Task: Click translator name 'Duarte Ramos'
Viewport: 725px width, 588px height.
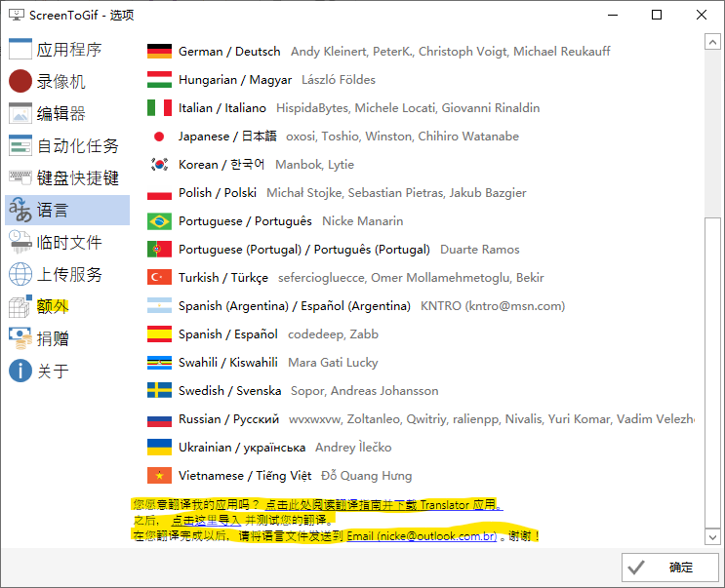Action: (x=480, y=250)
